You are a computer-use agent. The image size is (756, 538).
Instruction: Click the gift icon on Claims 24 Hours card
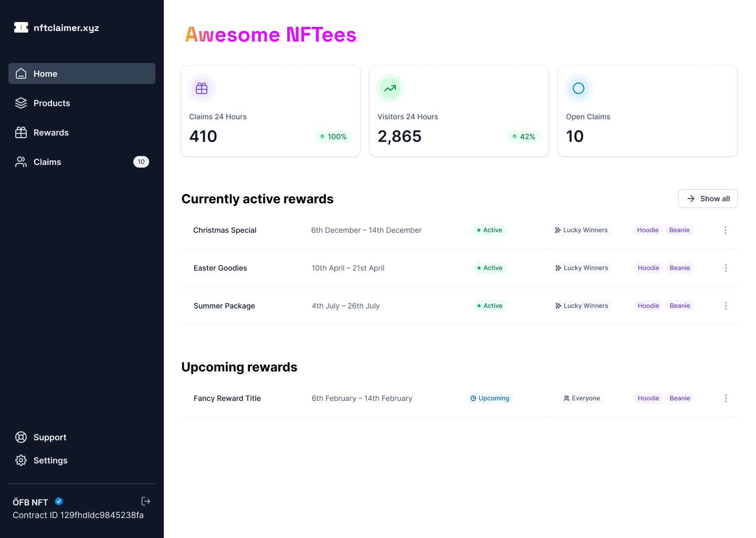pyautogui.click(x=202, y=88)
